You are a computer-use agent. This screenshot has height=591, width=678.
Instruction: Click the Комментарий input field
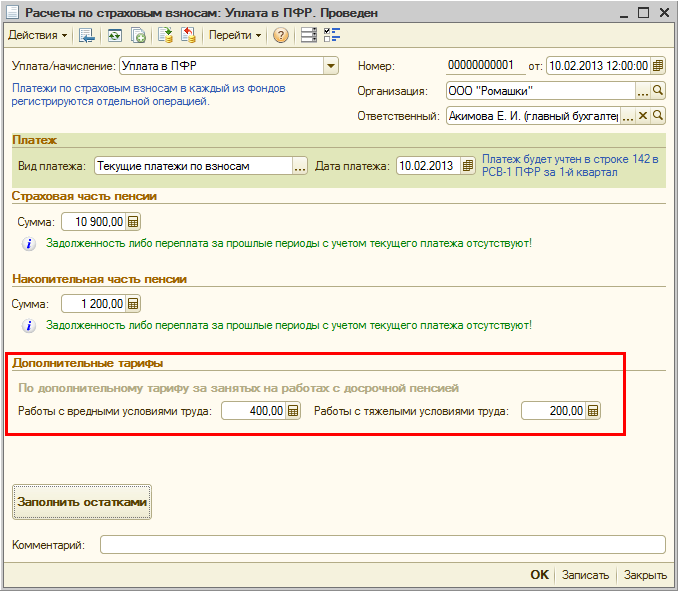point(383,545)
